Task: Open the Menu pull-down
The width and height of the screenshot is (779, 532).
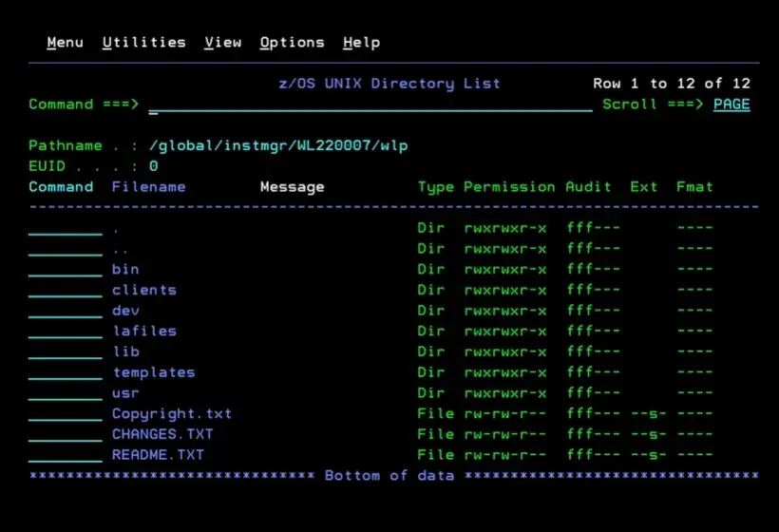Action: (66, 43)
